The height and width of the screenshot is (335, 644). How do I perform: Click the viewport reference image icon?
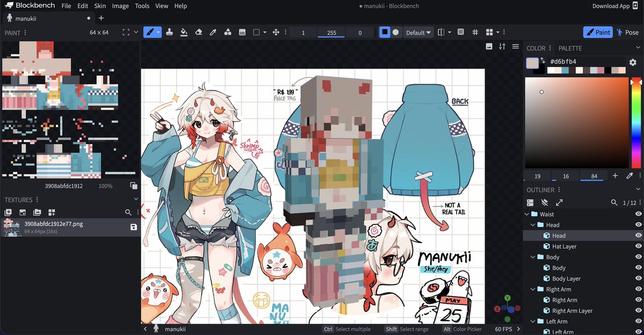tap(489, 47)
